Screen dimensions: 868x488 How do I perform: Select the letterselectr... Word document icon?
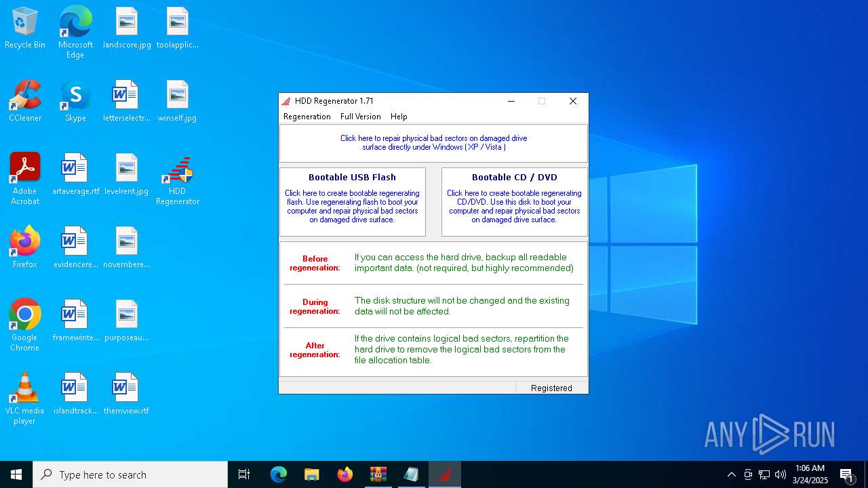pos(127,102)
